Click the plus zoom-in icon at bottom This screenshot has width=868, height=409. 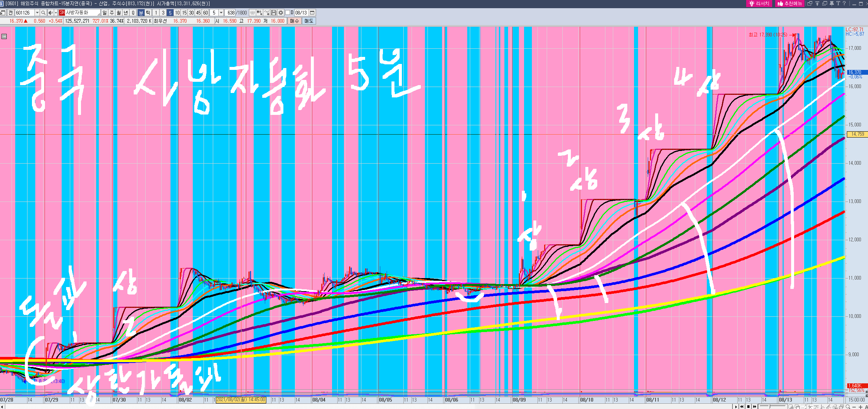pyautogui.click(x=861, y=407)
